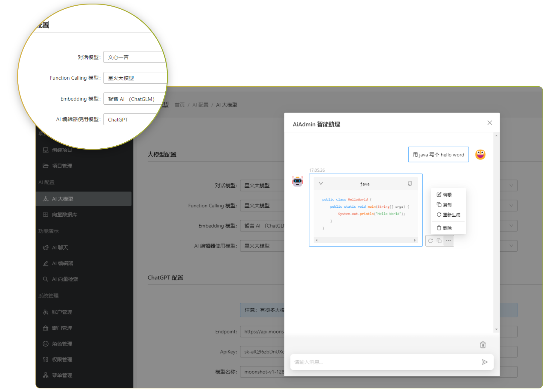Click the 菜单管理 hierarchy icon
Screen dimensions: 547x392
[46, 375]
